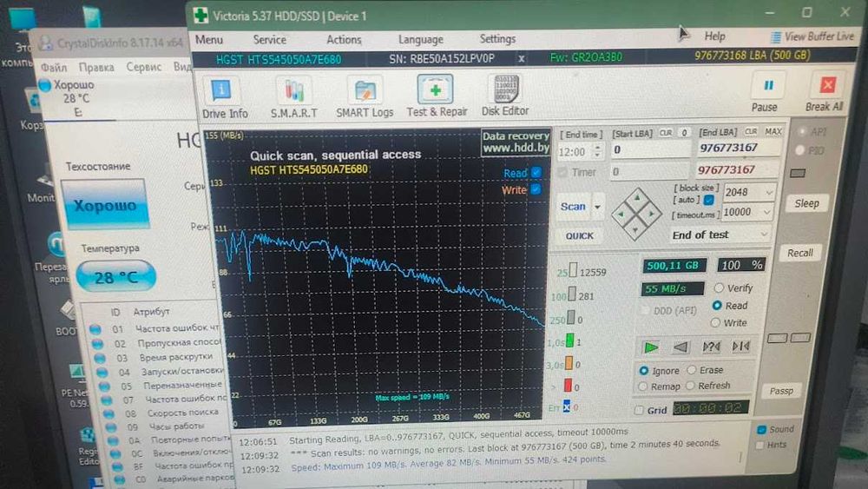868x489 pixels.
Task: Open the Disk Editor toolbar icon
Action: tap(505, 89)
